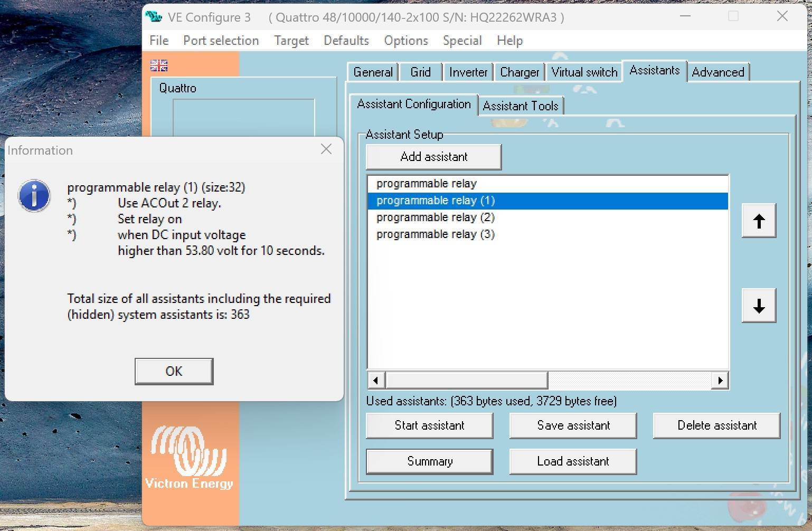Close the Information dialog with X
Screen dimensions: 812x531
pos(326,149)
